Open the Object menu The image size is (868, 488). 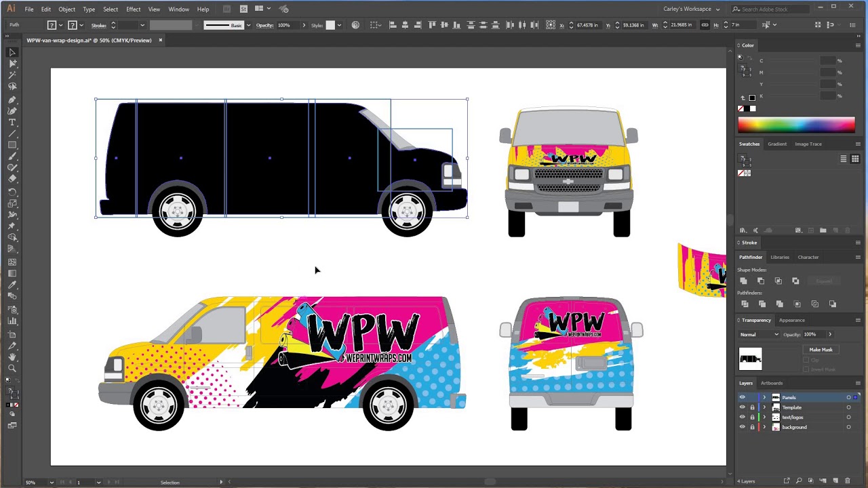coord(66,9)
